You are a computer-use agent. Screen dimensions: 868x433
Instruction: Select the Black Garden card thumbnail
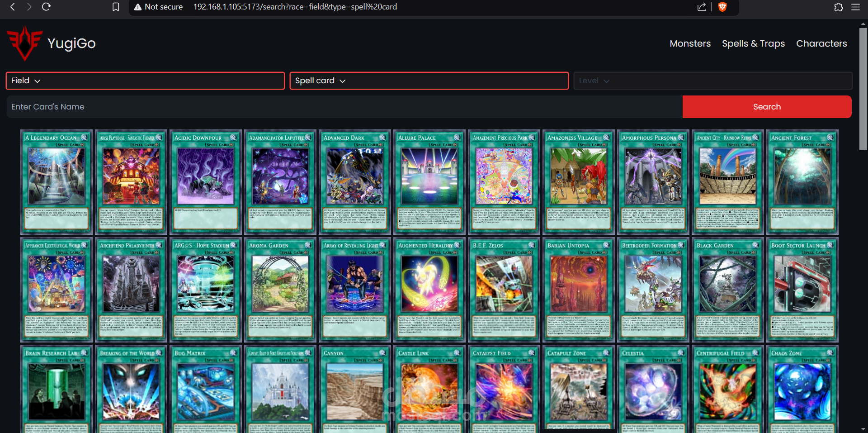[728, 290]
